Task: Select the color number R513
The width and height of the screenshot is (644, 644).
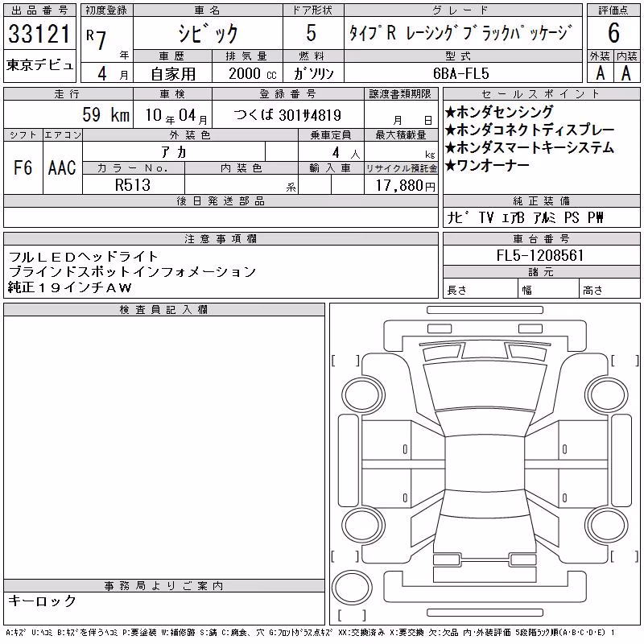Action: click(133, 185)
